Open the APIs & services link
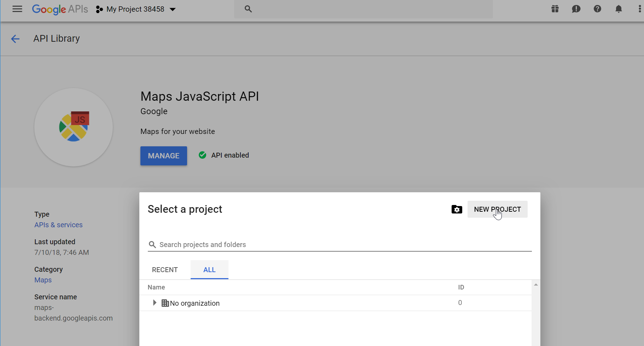644x346 pixels. 58,225
